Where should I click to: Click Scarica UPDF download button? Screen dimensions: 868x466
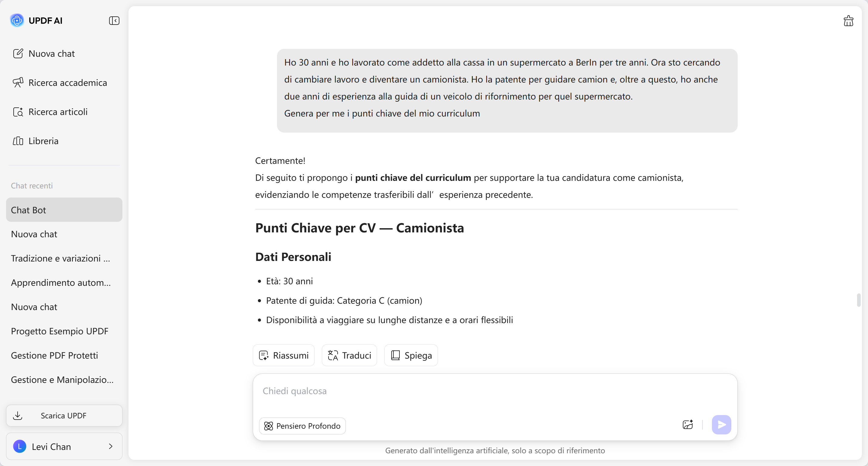pos(64,415)
